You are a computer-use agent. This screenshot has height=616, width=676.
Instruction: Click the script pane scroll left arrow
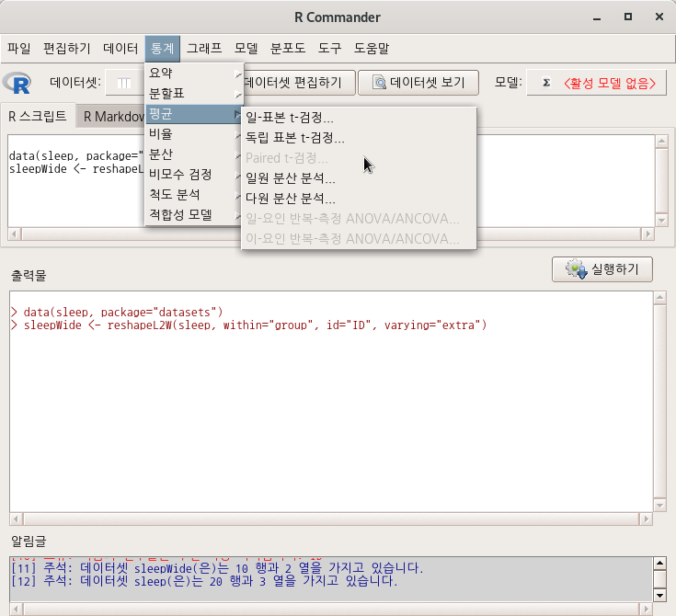14,234
